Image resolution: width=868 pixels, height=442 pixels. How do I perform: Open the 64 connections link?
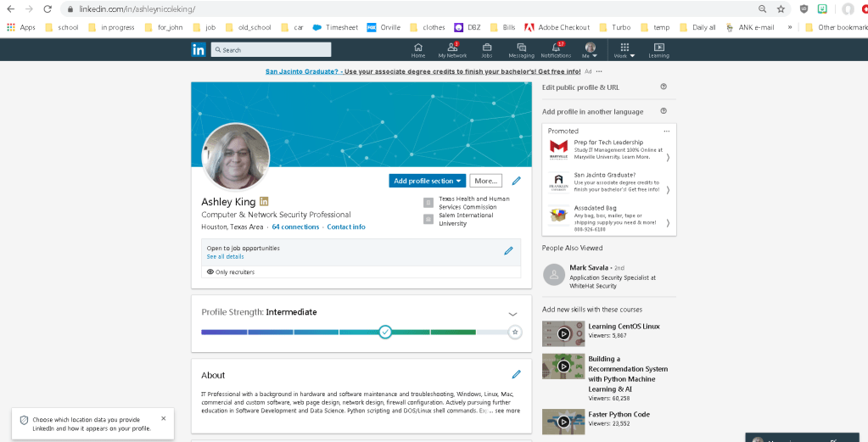coord(295,227)
